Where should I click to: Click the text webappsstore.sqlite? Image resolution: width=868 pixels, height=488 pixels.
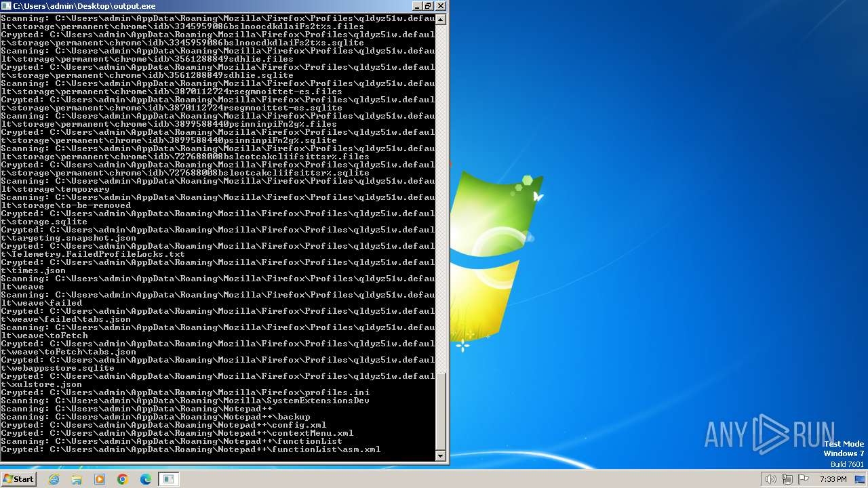pos(63,368)
